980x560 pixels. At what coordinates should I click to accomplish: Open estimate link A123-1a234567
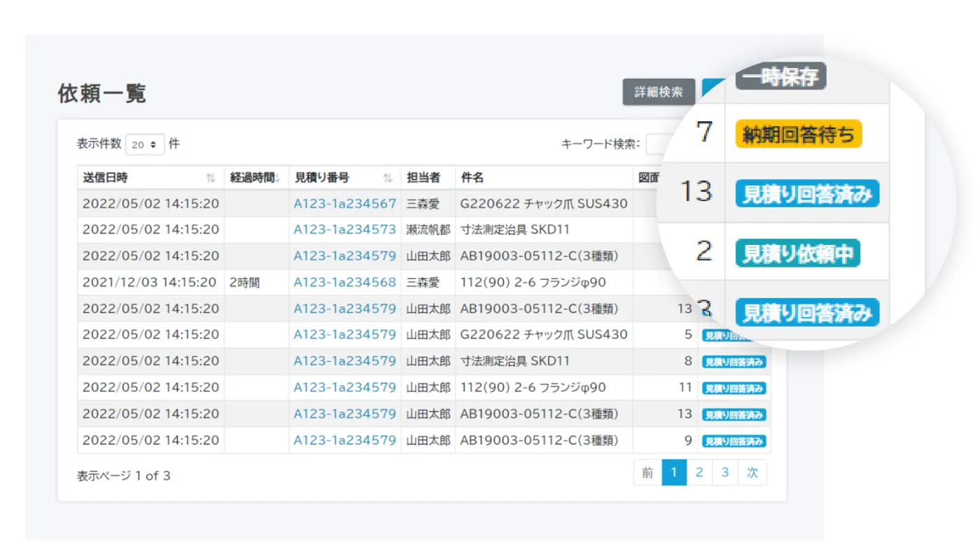pyautogui.click(x=344, y=204)
